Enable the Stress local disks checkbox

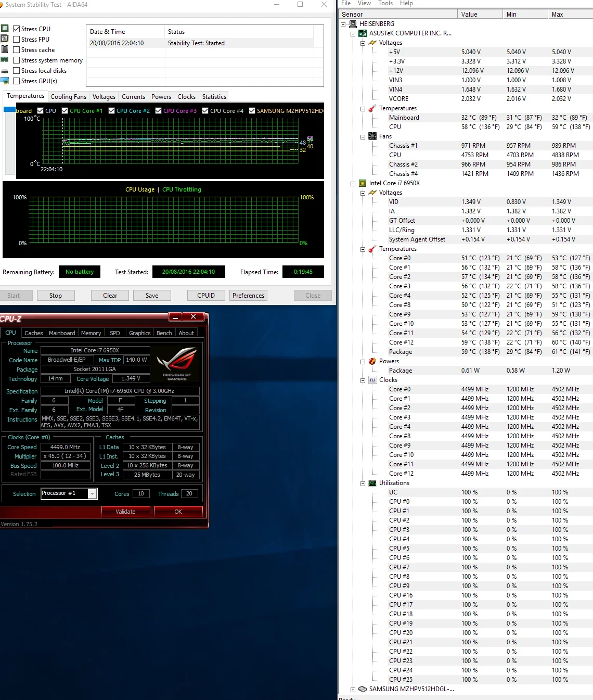[x=17, y=71]
